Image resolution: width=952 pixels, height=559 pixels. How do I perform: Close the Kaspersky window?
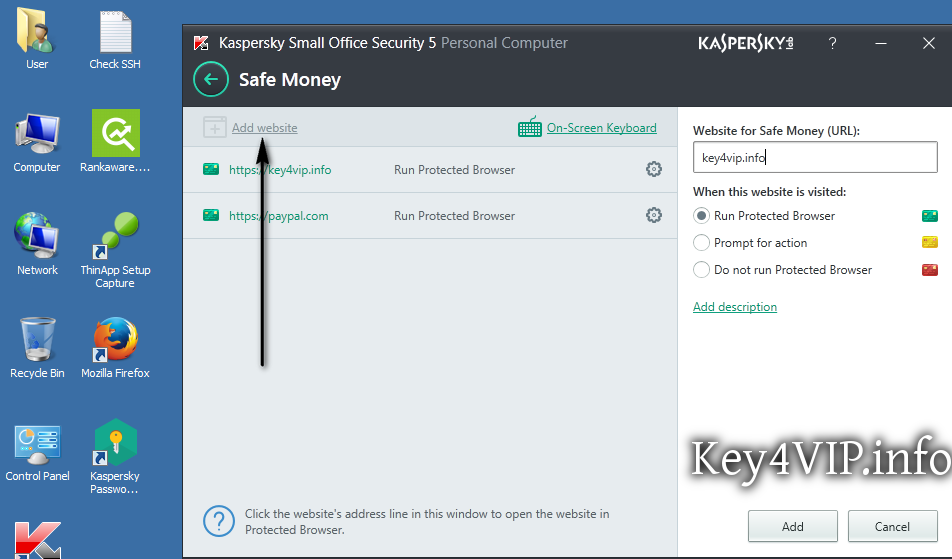click(x=928, y=43)
